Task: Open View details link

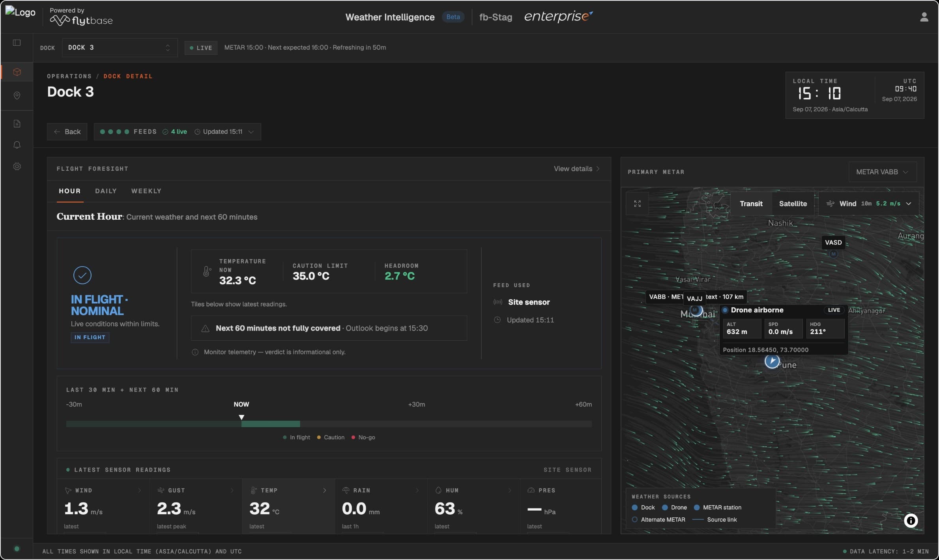Action: [577, 169]
